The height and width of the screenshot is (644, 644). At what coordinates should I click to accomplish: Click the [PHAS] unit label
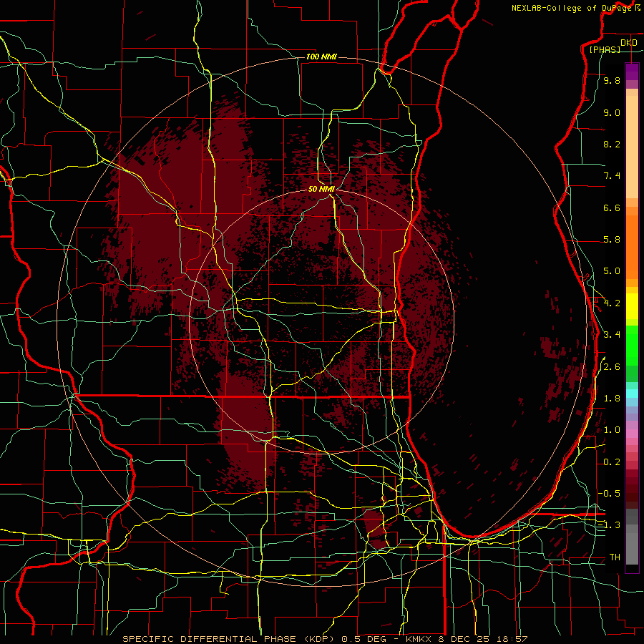tap(605, 49)
